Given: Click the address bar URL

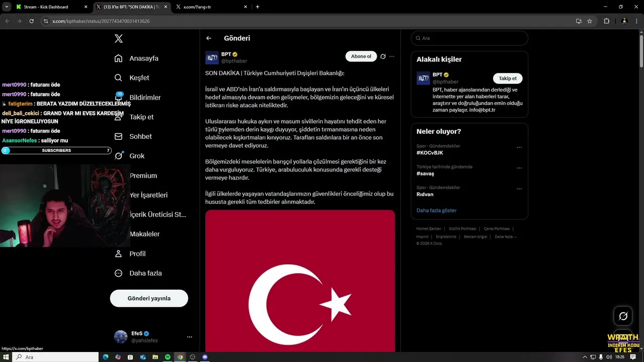Looking at the screenshot, I should coord(101,21).
